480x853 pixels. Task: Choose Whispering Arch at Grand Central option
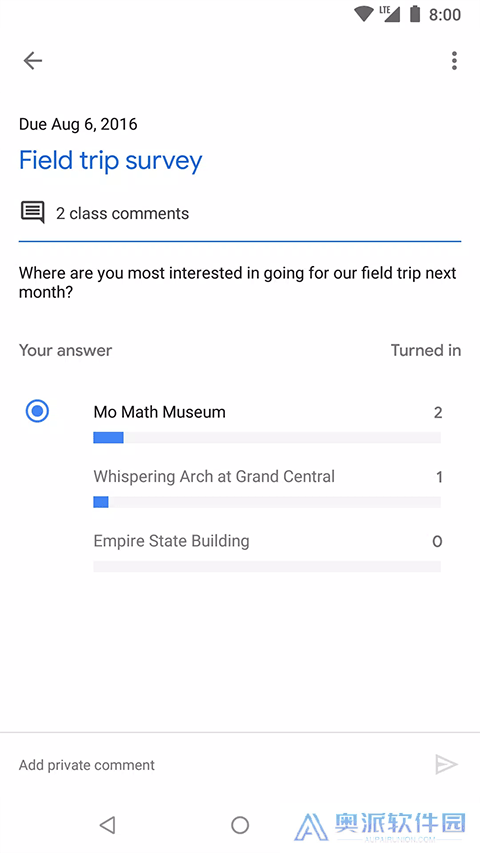pos(214,477)
